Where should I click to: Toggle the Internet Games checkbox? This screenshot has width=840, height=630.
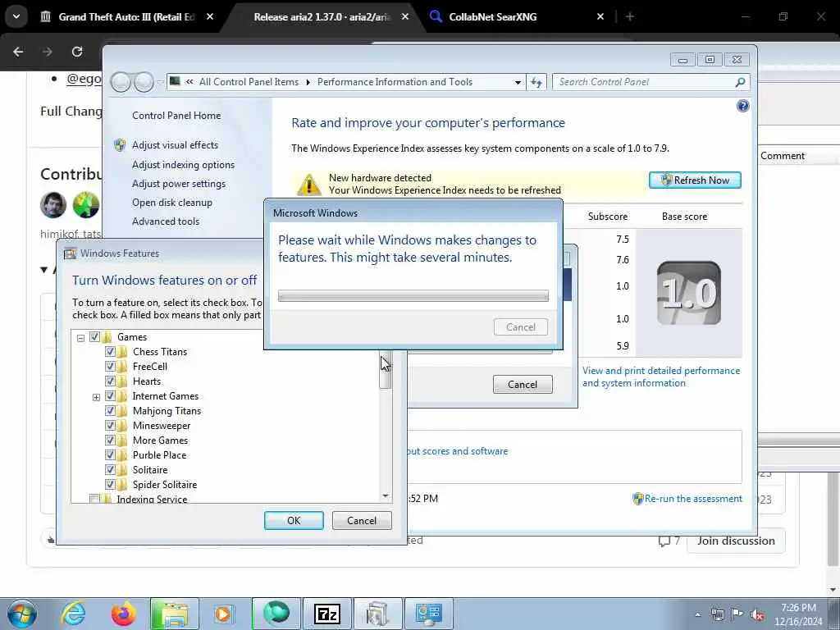(110, 396)
